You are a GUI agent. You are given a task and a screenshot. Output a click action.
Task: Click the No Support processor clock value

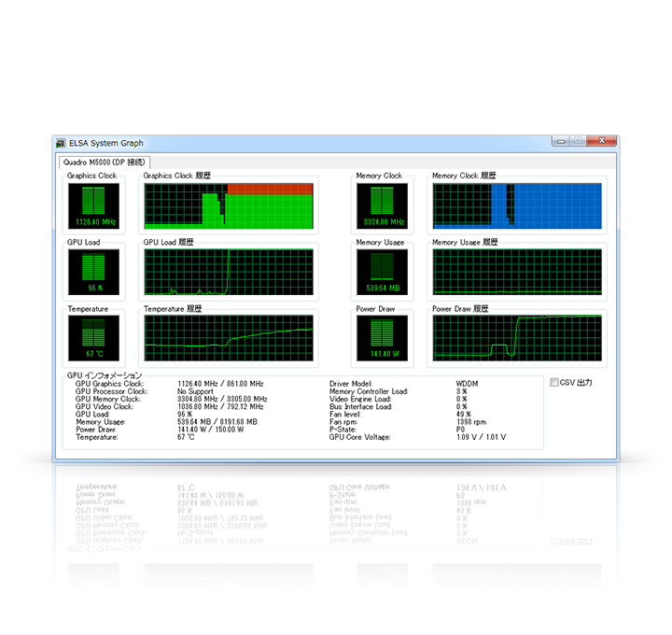tap(195, 391)
